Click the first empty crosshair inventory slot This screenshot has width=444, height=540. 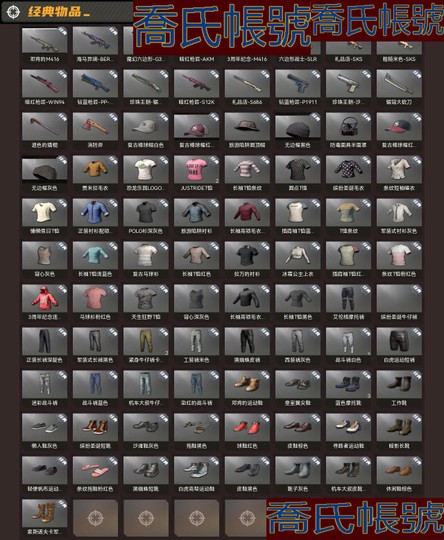[95, 518]
